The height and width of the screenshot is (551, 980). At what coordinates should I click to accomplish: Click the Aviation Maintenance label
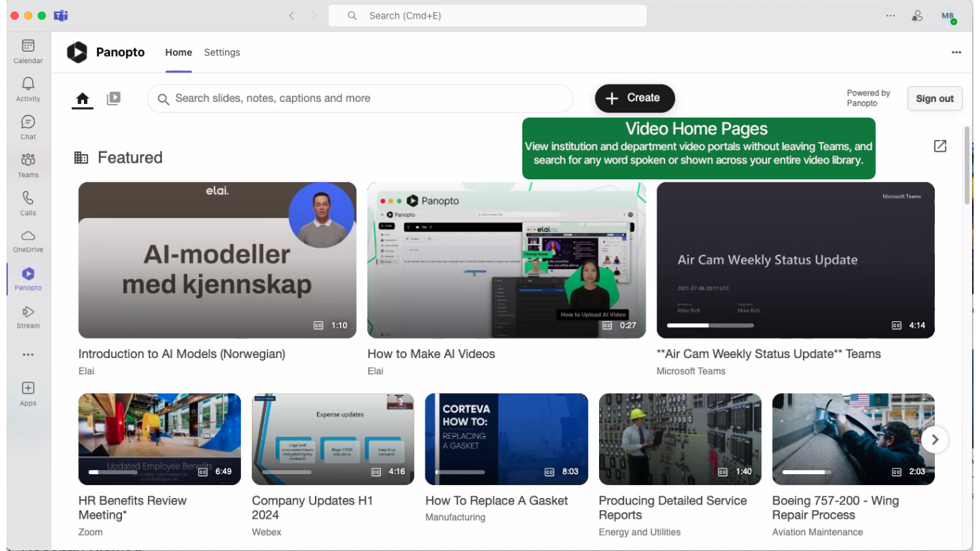pos(817,532)
